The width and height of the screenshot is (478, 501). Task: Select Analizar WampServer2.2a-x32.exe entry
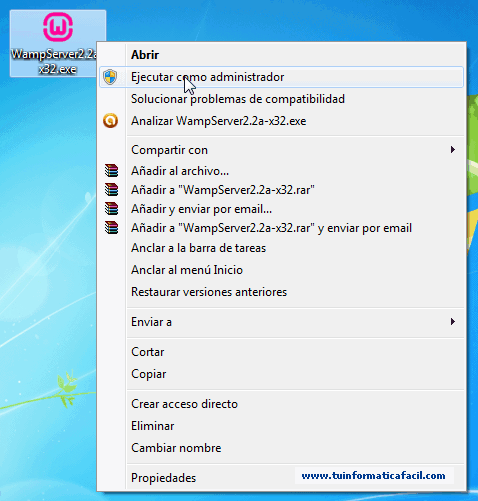pos(281,121)
